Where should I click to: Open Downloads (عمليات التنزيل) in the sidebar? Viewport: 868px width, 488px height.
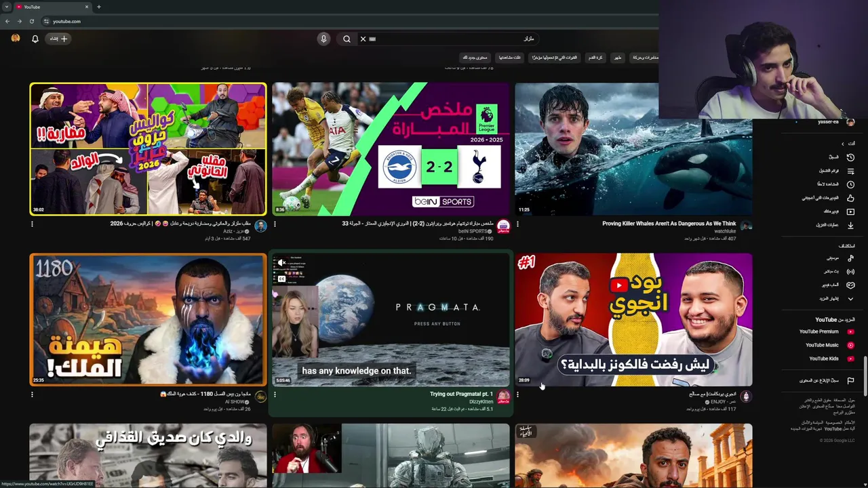pyautogui.click(x=834, y=225)
